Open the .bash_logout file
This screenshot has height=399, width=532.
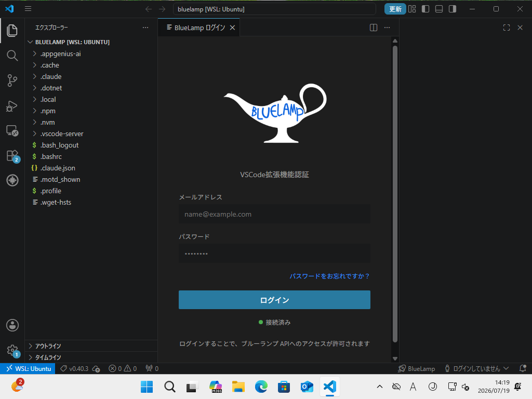pos(91,145)
